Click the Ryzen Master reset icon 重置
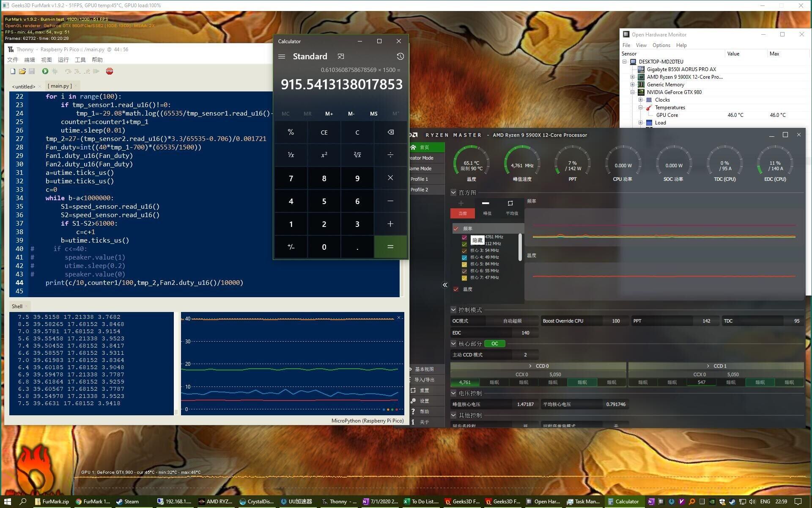 pyautogui.click(x=413, y=390)
